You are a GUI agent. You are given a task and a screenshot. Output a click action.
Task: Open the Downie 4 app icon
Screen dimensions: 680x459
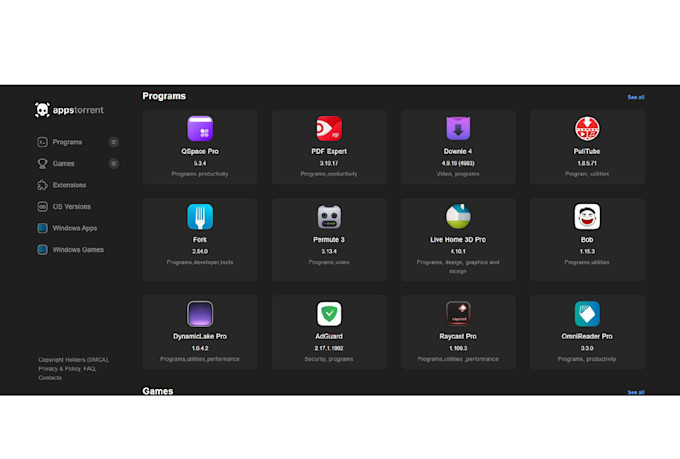(458, 128)
